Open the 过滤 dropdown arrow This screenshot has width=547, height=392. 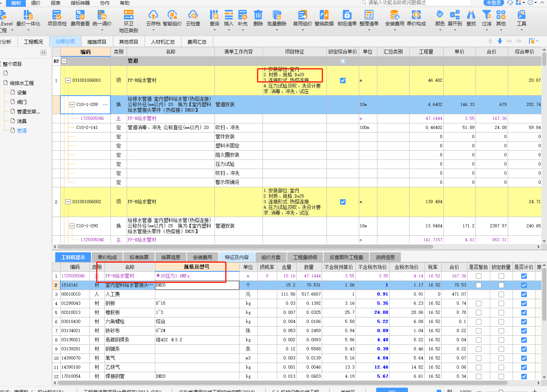[487, 30]
